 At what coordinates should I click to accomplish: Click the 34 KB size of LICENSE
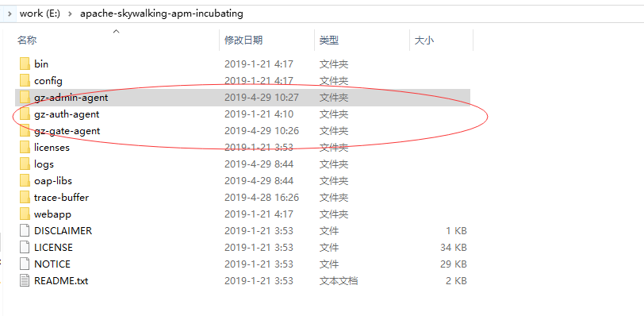click(454, 248)
